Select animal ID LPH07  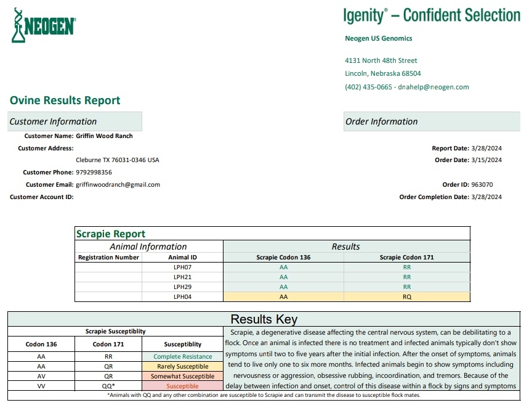point(182,267)
